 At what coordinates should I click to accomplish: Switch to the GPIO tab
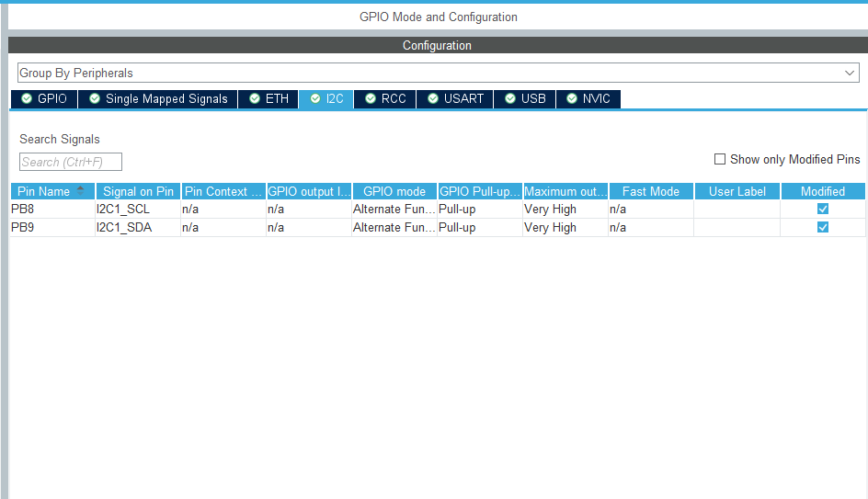(44, 98)
